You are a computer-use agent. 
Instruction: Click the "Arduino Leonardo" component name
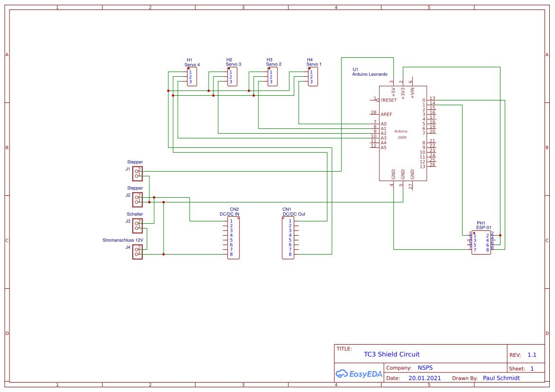(x=370, y=74)
